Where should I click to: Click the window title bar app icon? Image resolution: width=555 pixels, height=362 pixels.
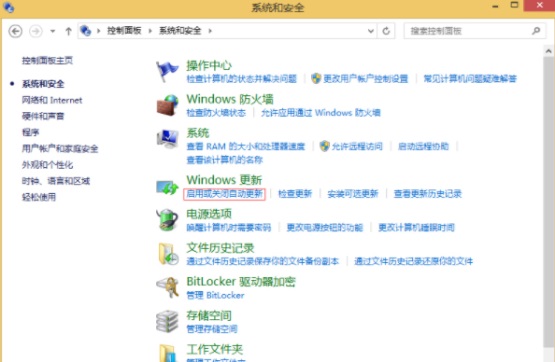click(x=8, y=7)
